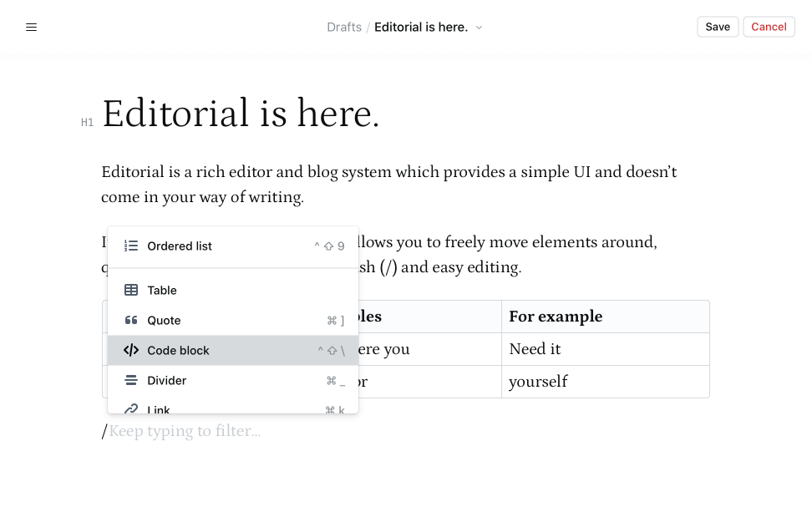Click the breadcrumb title 'Editorial is here.'
This screenshot has width=812, height=527.
pos(421,27)
